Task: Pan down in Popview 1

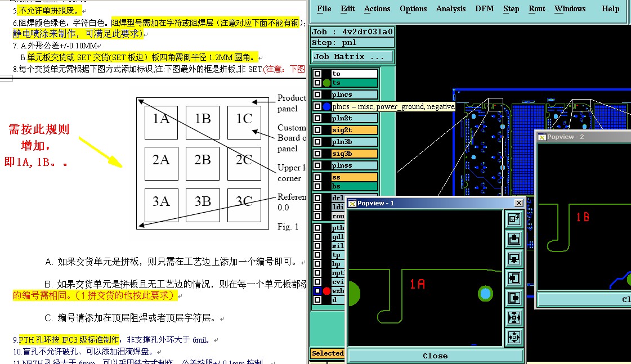Action: tap(514, 259)
